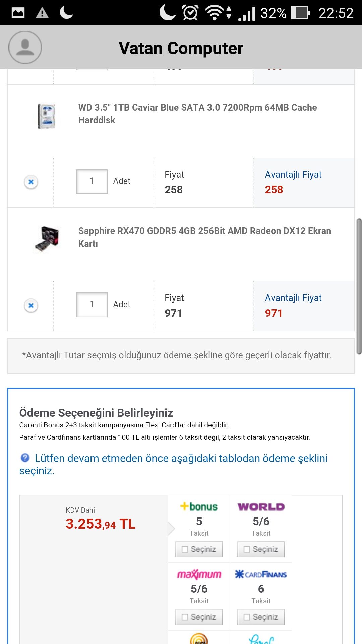Edit quantity field for Sapphire RX470

coord(92,305)
